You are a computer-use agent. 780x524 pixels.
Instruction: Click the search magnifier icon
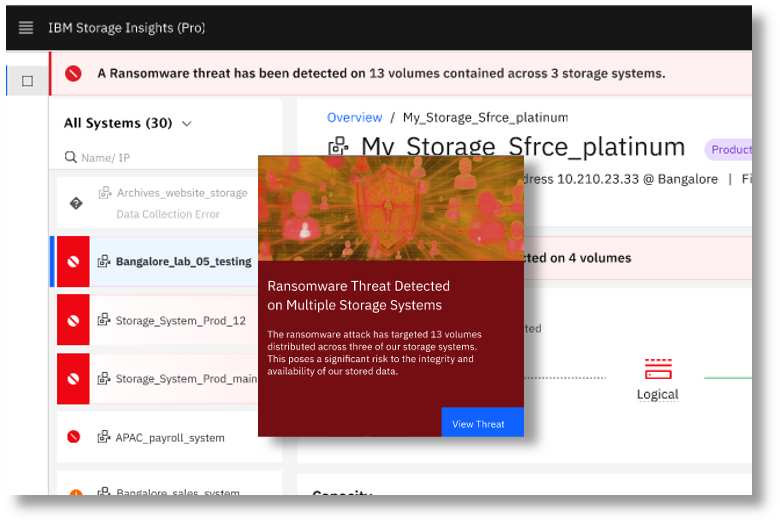(71, 157)
